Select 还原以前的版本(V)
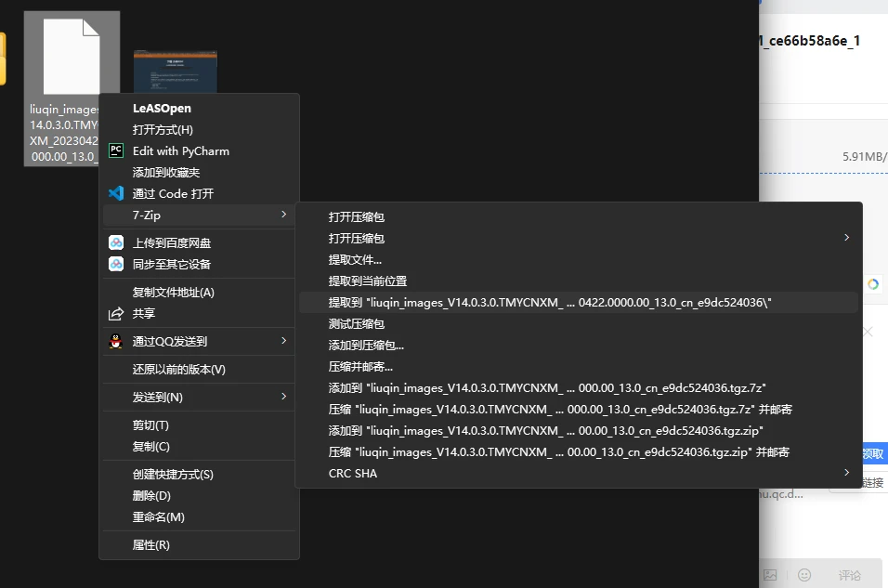This screenshot has height=588, width=888. 199,370
